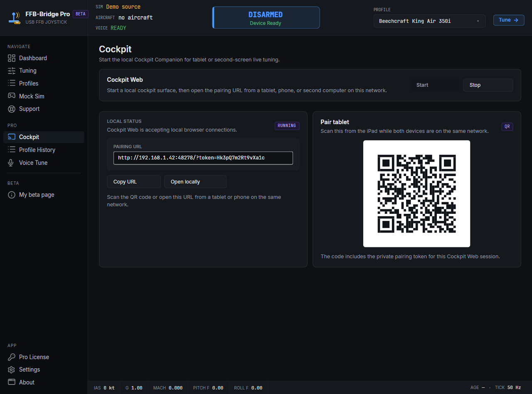
Task: Click the Tune arrow button
Action: tap(509, 20)
